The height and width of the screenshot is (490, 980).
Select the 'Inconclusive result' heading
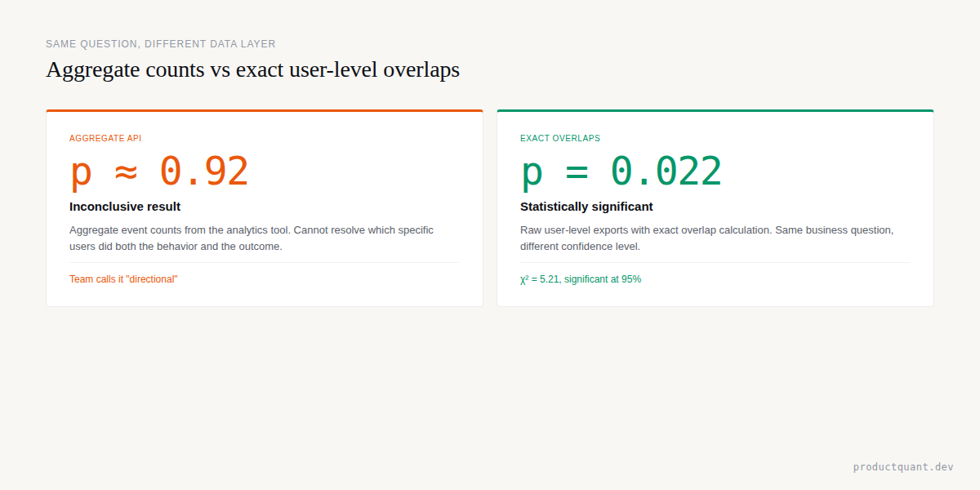(x=125, y=207)
